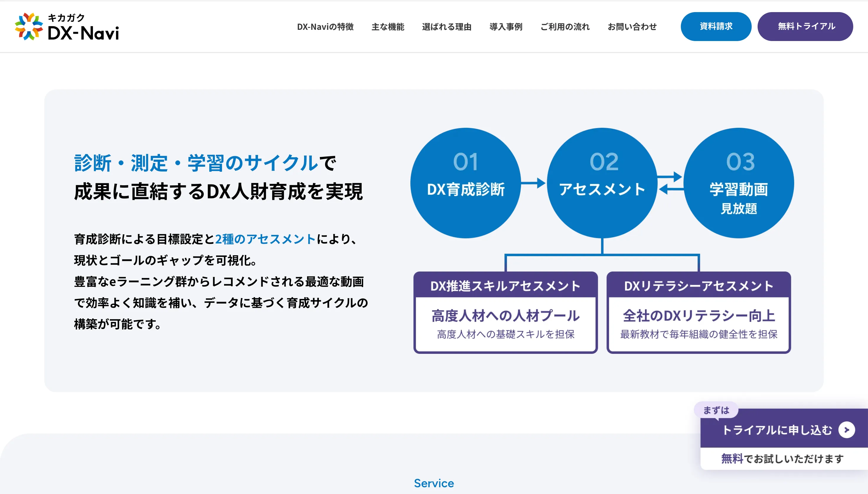
Task: Click the 全社のDXリテラシー向上 title text
Action: (699, 316)
